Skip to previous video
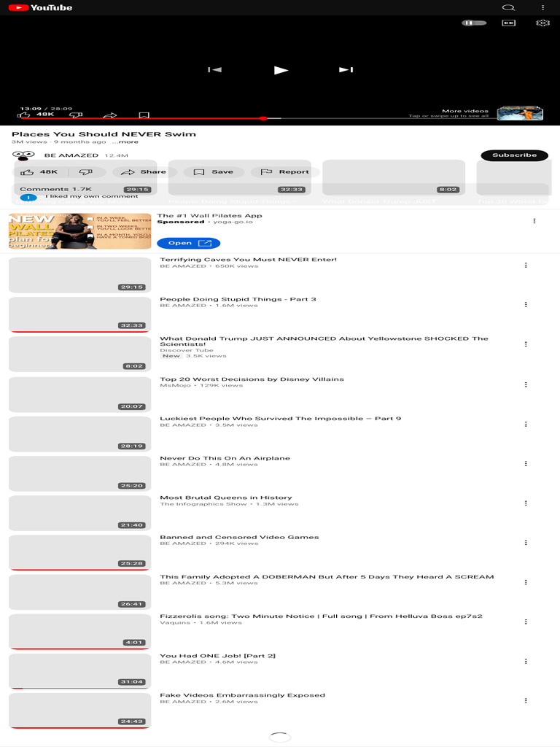The width and height of the screenshot is (560, 747). 215,70
